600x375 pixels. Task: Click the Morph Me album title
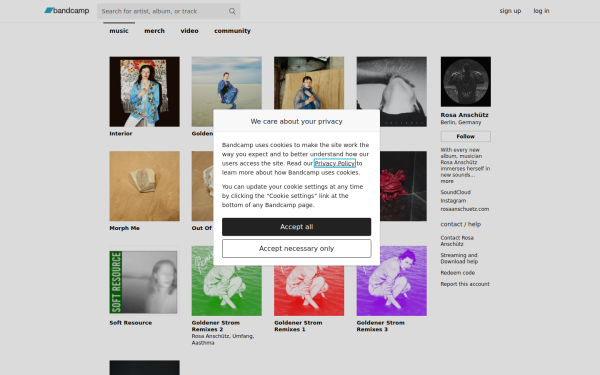[x=124, y=228]
